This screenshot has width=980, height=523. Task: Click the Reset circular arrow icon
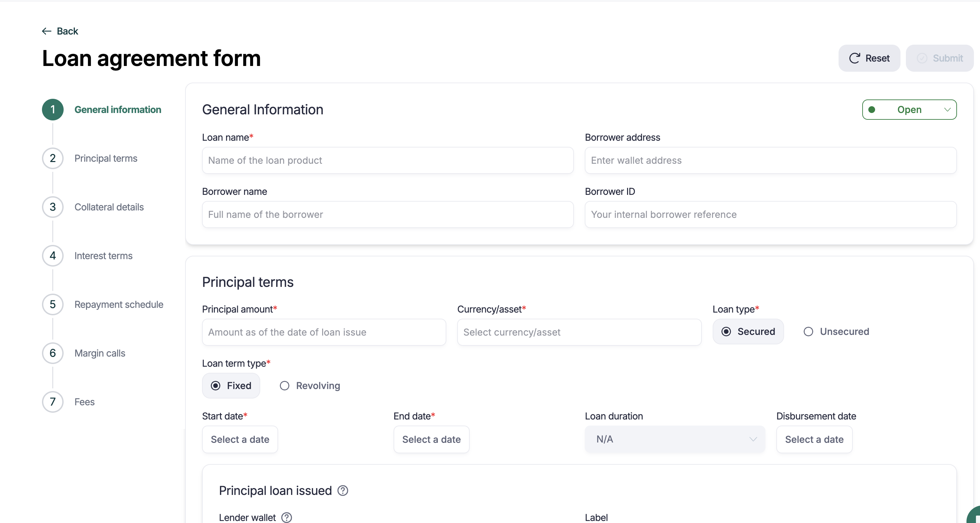[854, 58]
